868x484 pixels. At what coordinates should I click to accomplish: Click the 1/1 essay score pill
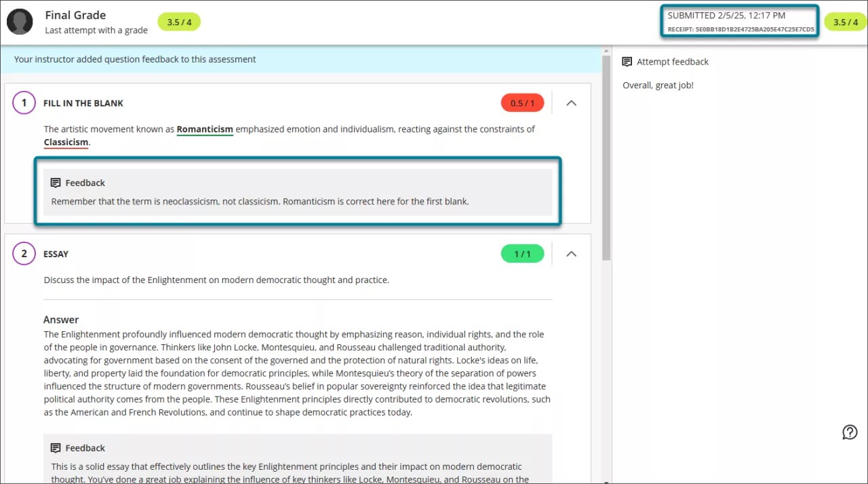(x=522, y=253)
